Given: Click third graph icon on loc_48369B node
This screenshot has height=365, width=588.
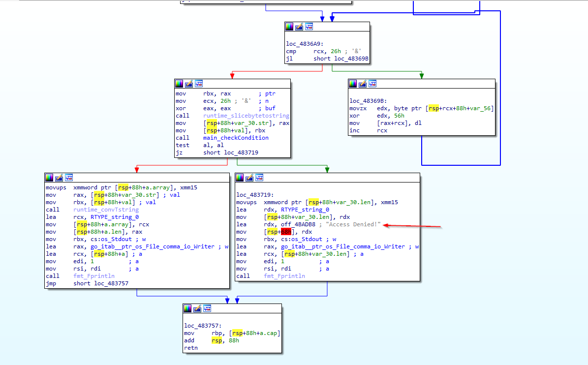Looking at the screenshot, I should click(372, 84).
